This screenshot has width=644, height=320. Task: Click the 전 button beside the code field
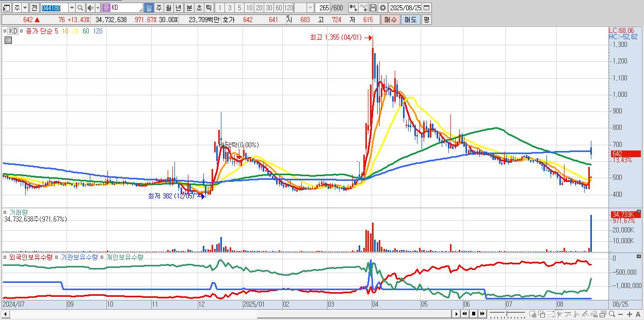(34, 8)
